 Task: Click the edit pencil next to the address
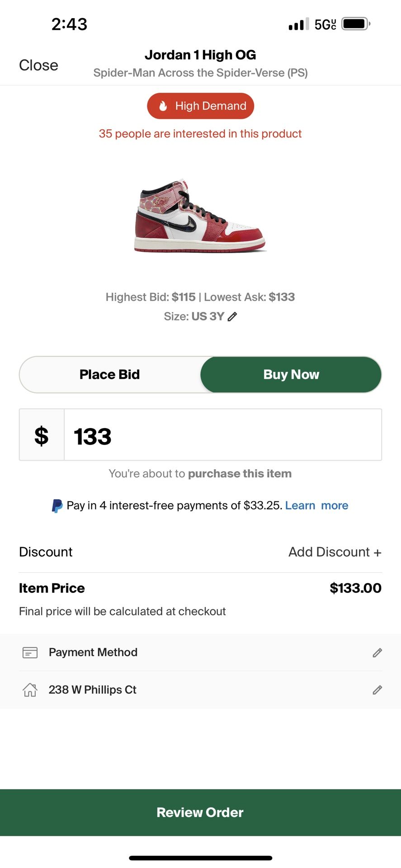pos(377,690)
